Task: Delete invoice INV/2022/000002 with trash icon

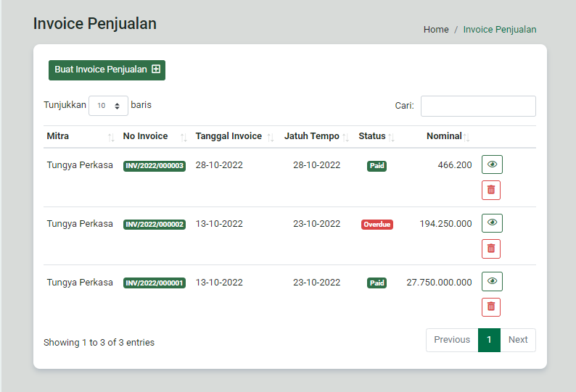Action: (x=491, y=249)
